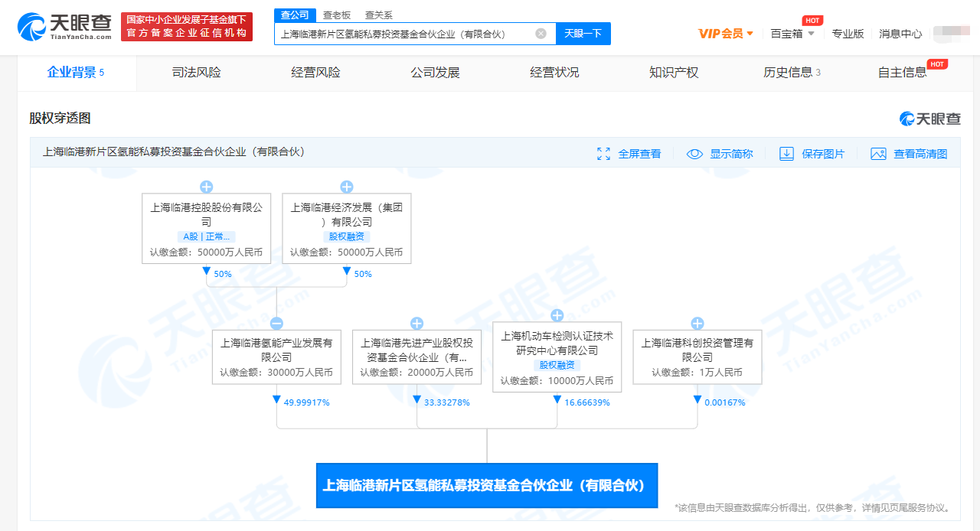980x531 pixels.
Task: Open the 百宝箱 dropdown menu
Action: coord(792,34)
